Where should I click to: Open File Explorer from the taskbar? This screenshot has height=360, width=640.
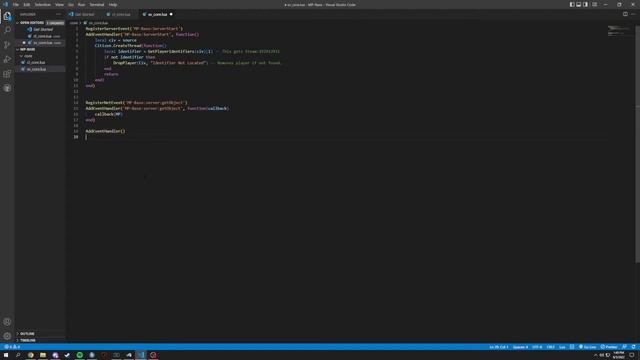(x=43, y=355)
